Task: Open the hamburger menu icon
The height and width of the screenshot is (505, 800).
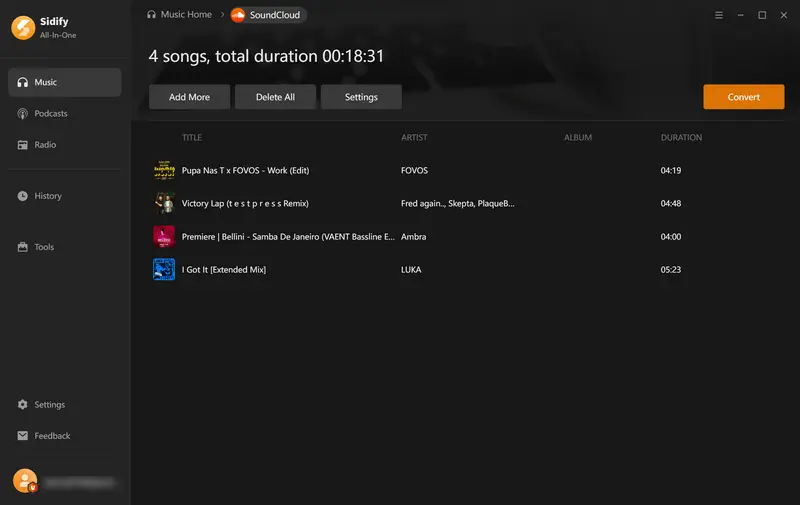Action: [x=719, y=15]
